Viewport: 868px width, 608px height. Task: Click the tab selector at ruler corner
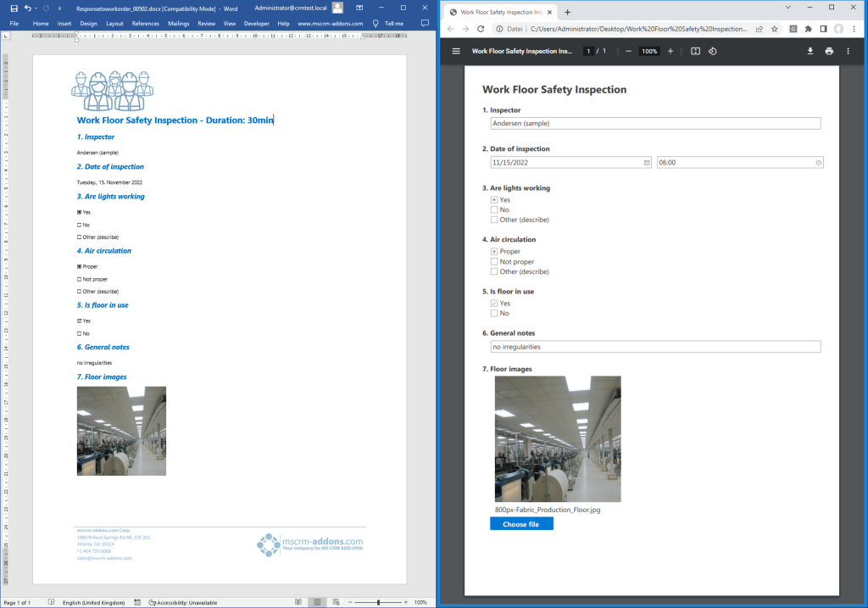pyautogui.click(x=6, y=36)
